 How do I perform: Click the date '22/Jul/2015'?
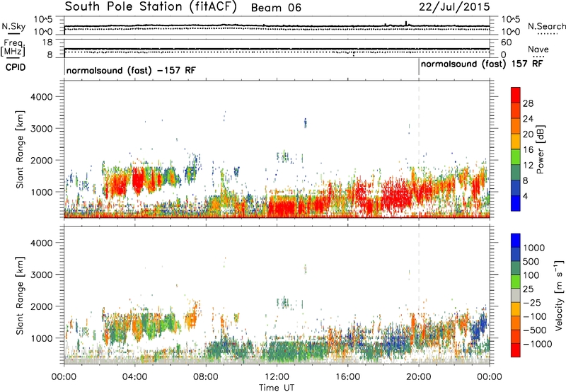click(454, 7)
